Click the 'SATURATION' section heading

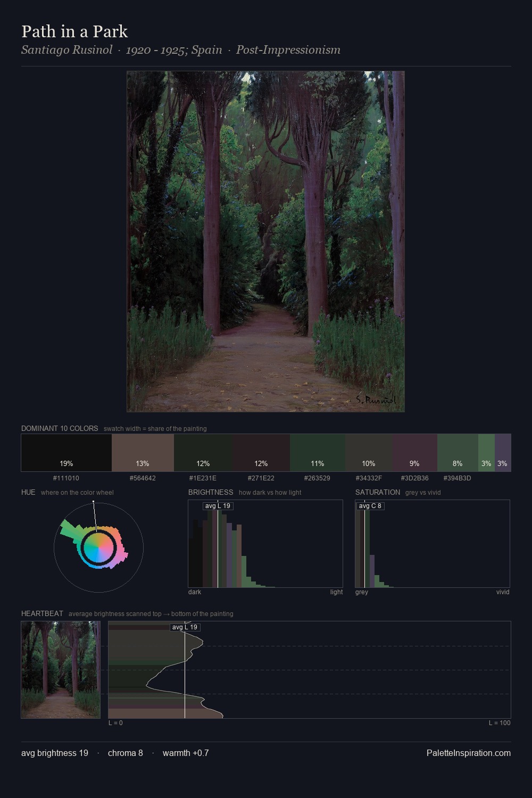(x=378, y=492)
